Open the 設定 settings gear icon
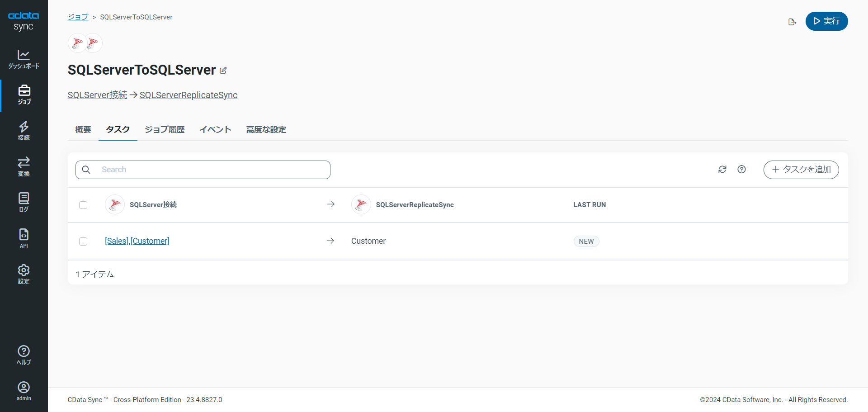868x412 pixels. [24, 274]
